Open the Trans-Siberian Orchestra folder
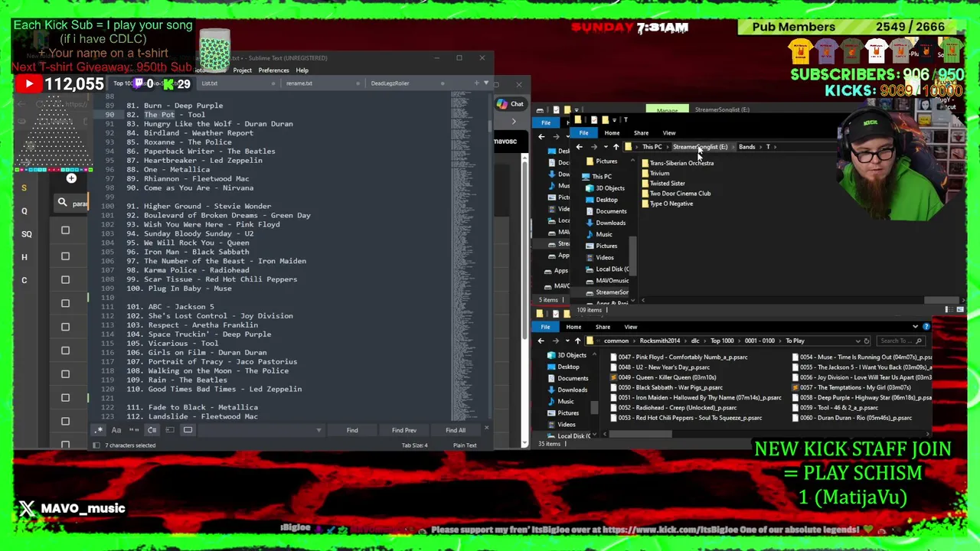 [x=678, y=163]
